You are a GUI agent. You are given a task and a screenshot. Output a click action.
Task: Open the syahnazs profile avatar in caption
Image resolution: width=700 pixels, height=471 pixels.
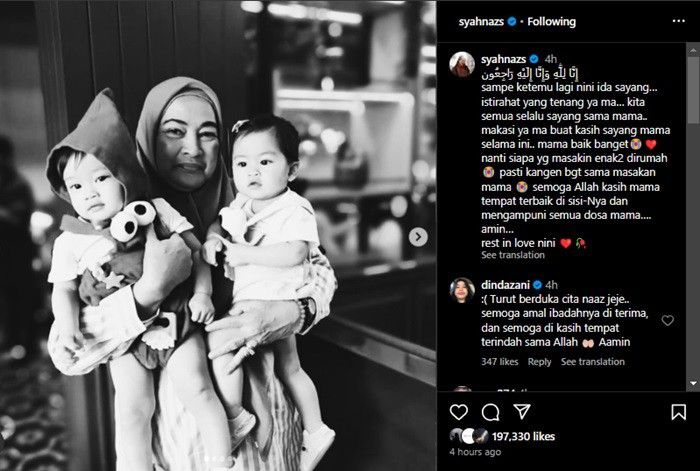coord(462,64)
